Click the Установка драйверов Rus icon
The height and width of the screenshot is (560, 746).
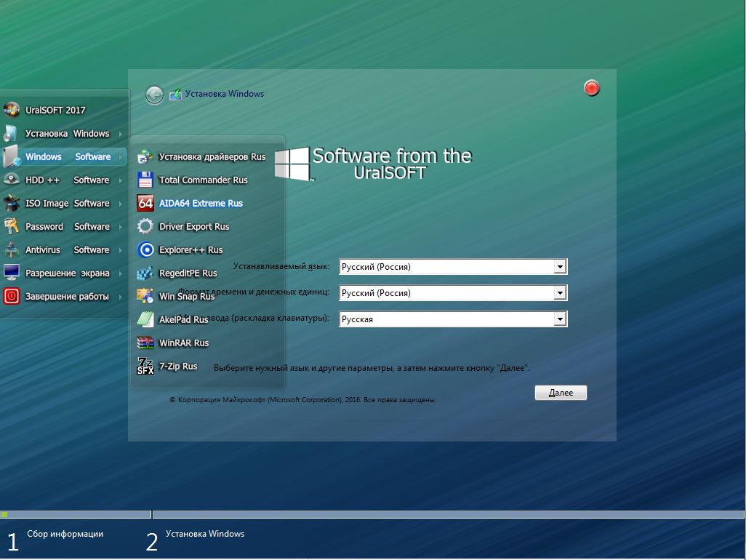coord(145,156)
